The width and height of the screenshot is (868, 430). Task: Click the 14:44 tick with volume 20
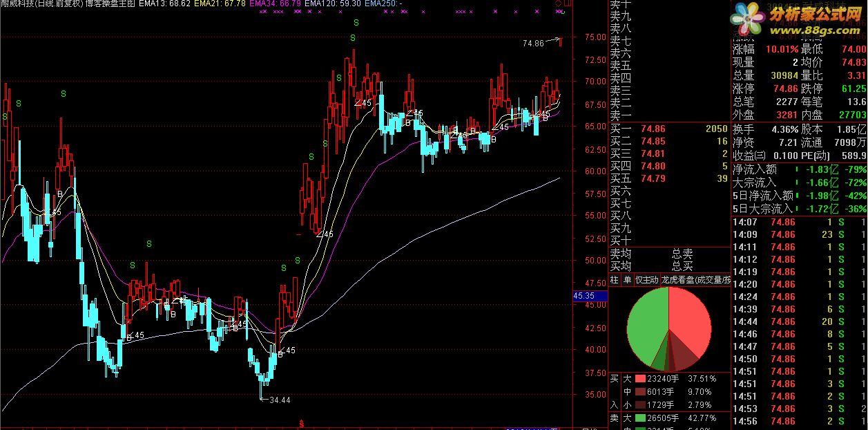click(800, 321)
